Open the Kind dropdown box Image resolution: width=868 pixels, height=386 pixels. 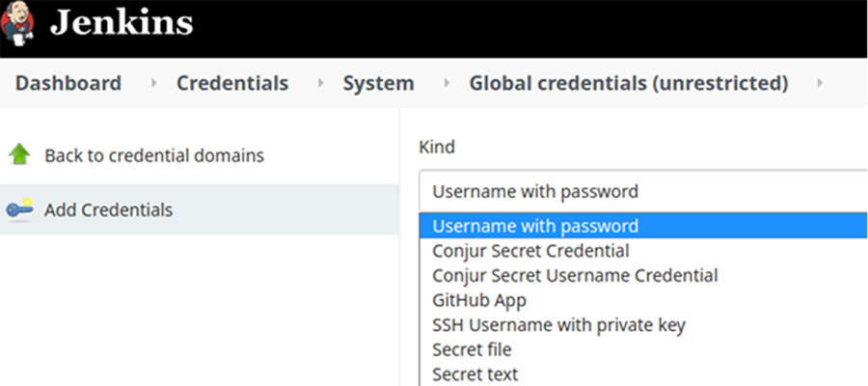pos(643,191)
